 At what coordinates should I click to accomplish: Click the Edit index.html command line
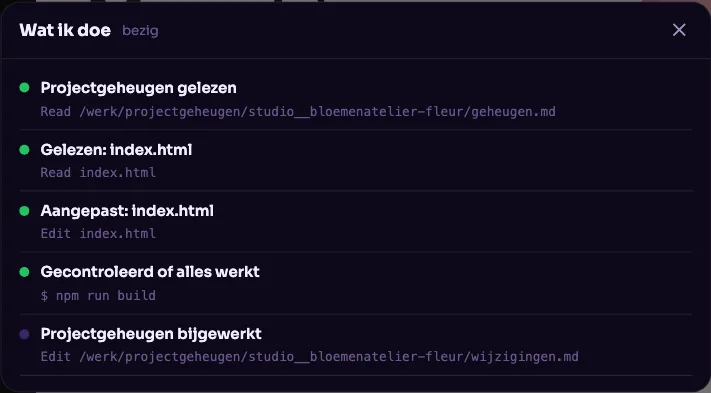(98, 233)
